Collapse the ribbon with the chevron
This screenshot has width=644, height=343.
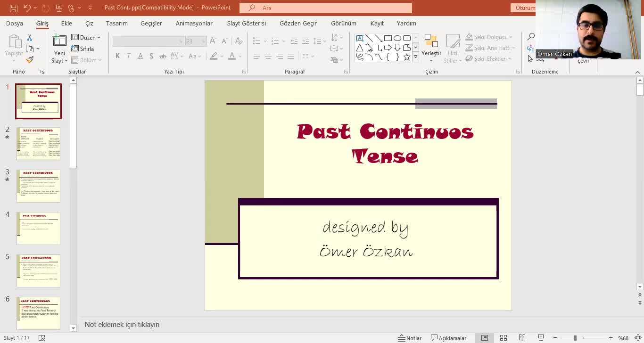pos(637,72)
